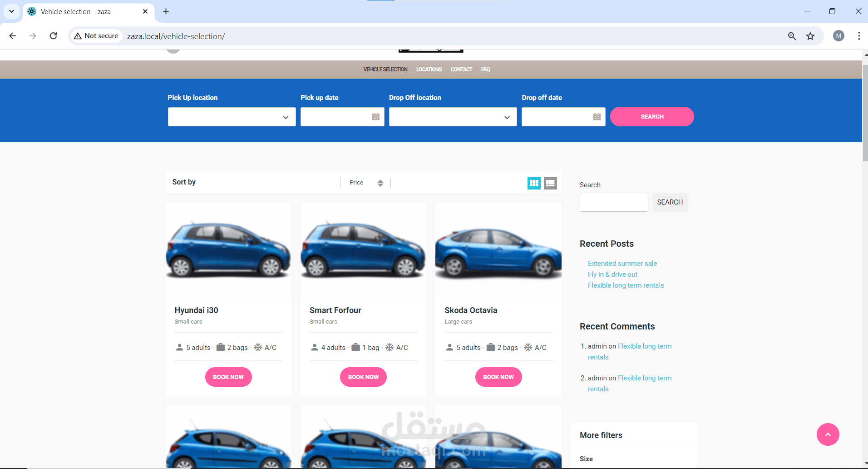The height and width of the screenshot is (469, 868).
Task: Open the Locations menu item
Action: click(429, 70)
